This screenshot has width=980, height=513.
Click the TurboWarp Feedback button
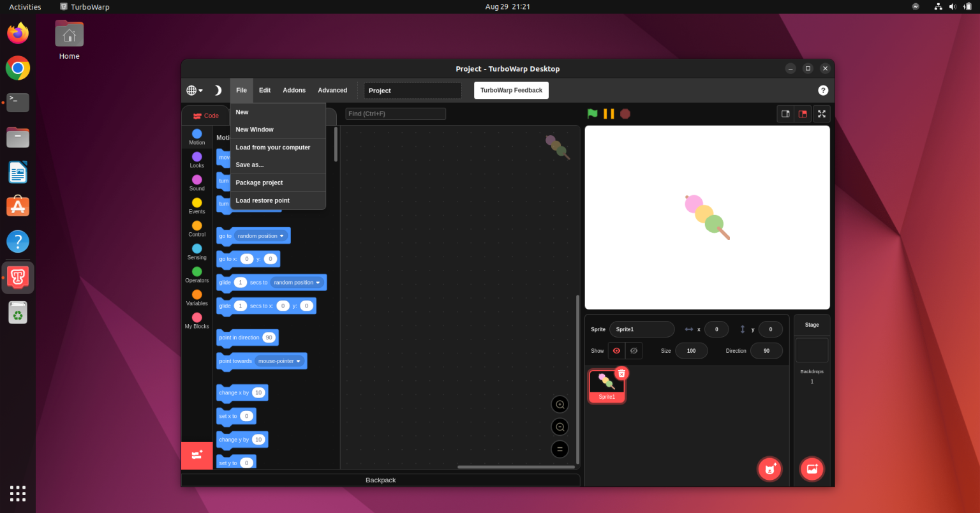pos(510,90)
